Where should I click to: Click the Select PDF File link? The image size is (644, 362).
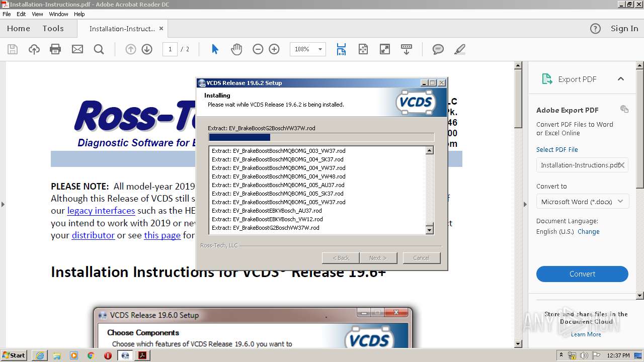[x=557, y=149]
